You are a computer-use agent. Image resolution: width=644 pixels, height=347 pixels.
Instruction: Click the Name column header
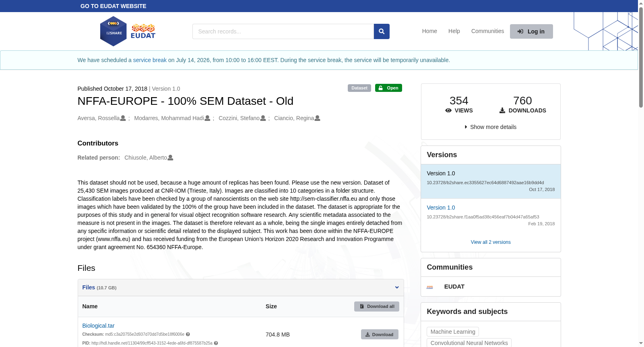click(x=90, y=306)
